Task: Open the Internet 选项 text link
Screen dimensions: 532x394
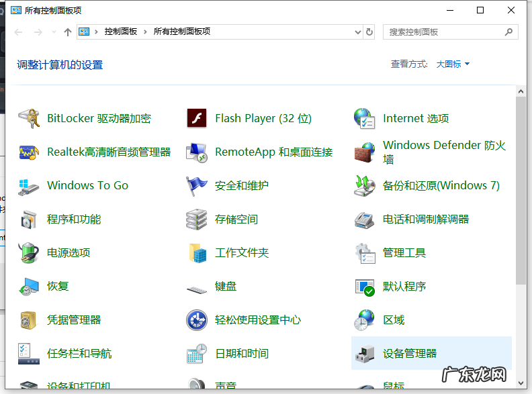Action: point(416,118)
